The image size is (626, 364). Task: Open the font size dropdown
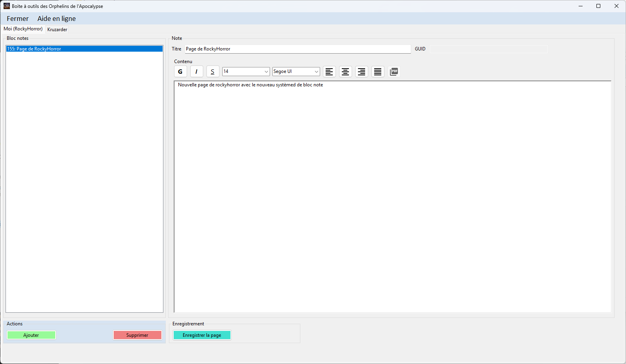[x=266, y=71]
